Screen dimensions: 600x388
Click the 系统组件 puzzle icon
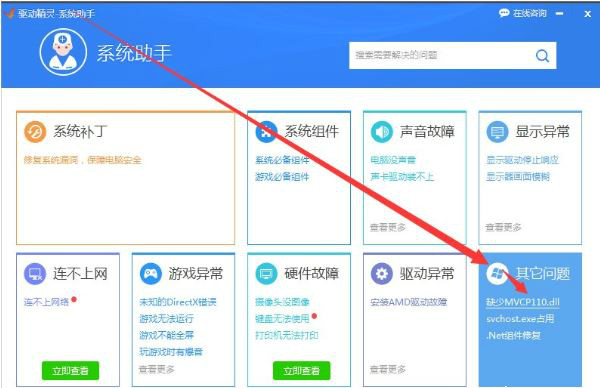(x=266, y=132)
